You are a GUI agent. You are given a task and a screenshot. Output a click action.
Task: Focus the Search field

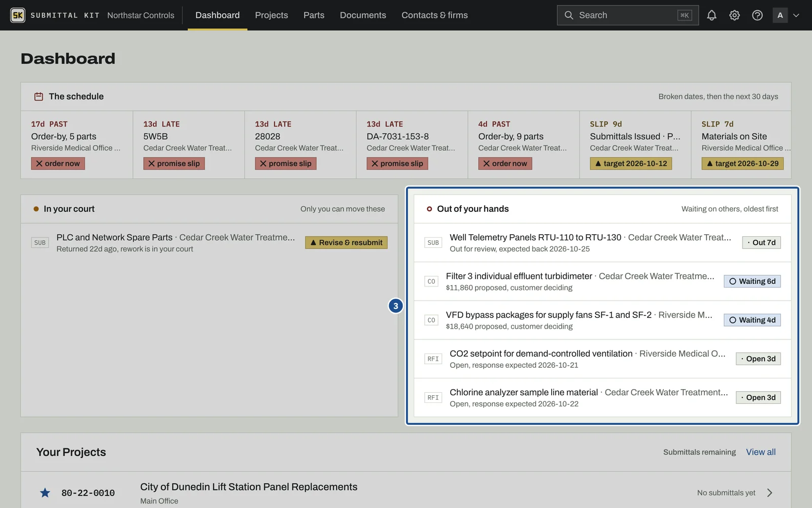click(628, 15)
